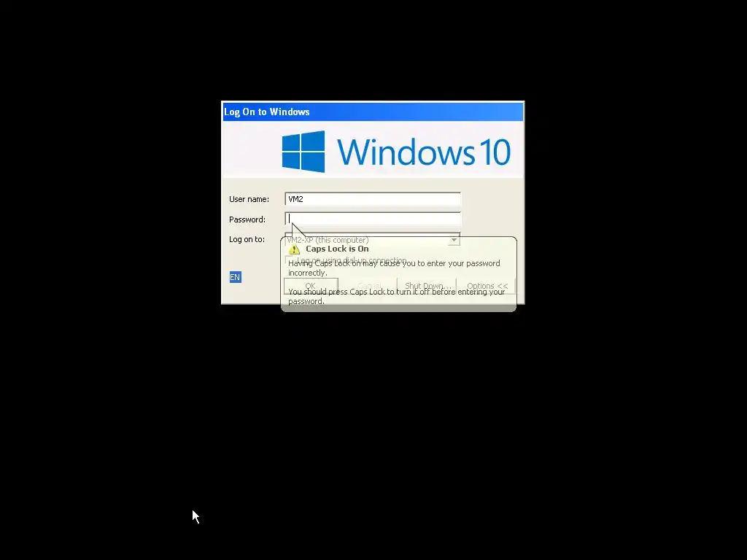This screenshot has width=747, height=560.
Task: Click the Log on to: label
Action: pyautogui.click(x=247, y=239)
